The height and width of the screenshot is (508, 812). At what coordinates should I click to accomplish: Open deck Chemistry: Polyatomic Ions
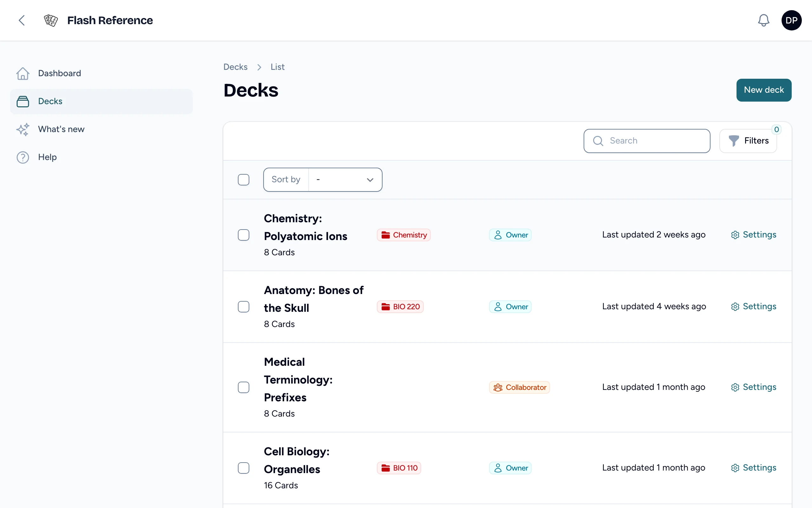pos(305,227)
